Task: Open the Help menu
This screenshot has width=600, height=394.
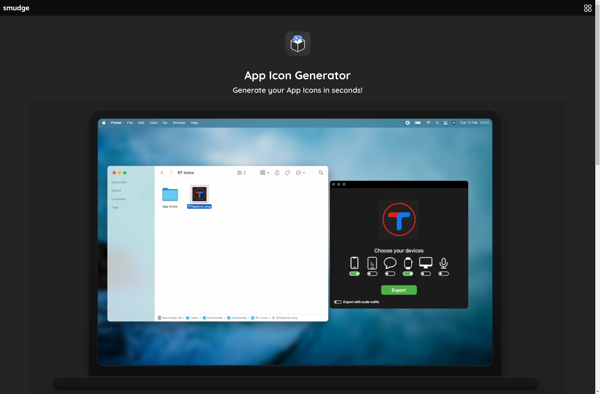Action: click(194, 123)
